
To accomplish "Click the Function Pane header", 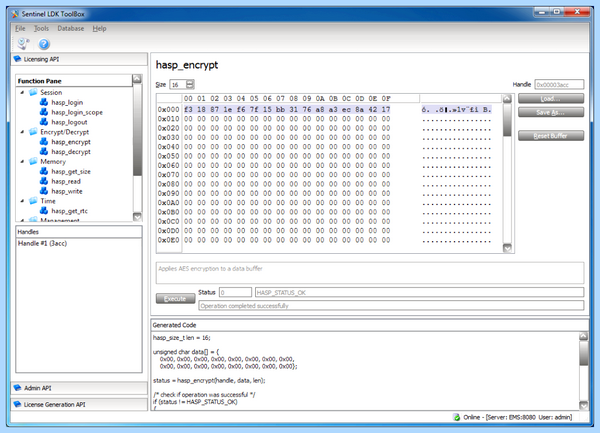I will click(74, 81).
